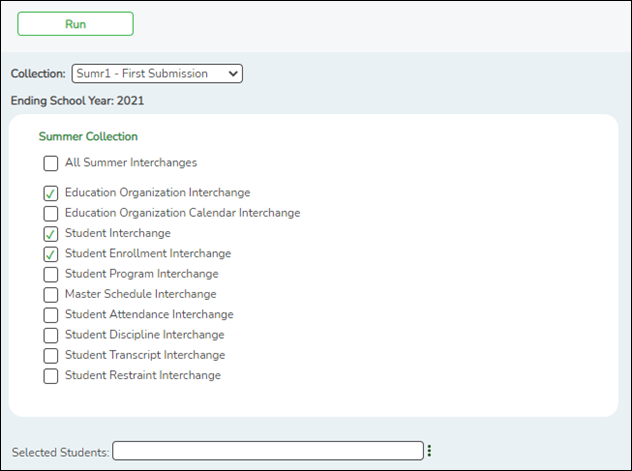Check Student Transcript Interchange checkbox
The width and height of the screenshot is (632, 471).
(x=50, y=356)
